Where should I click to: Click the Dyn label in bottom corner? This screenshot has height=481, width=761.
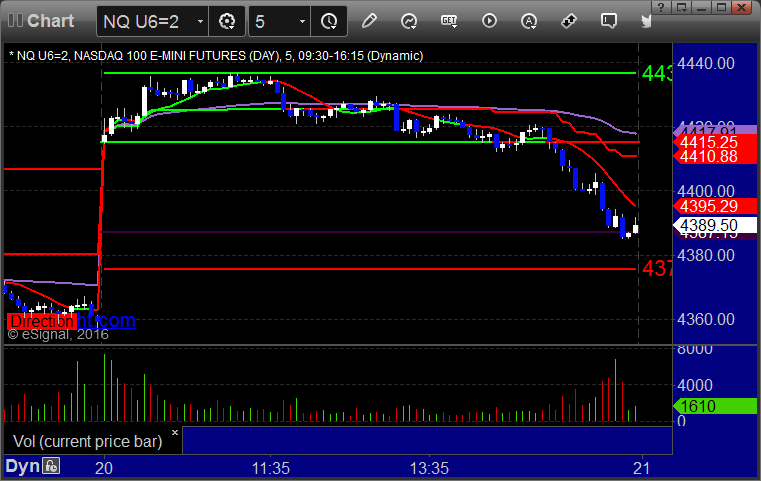[22, 466]
